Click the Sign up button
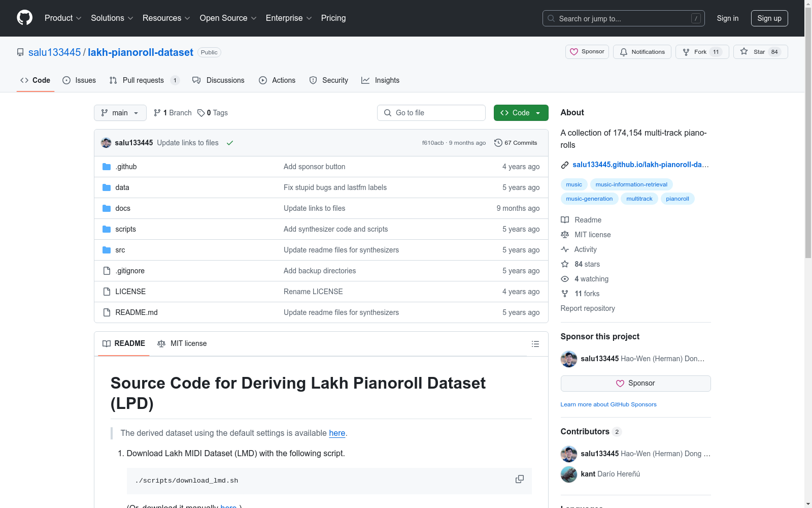 click(769, 18)
